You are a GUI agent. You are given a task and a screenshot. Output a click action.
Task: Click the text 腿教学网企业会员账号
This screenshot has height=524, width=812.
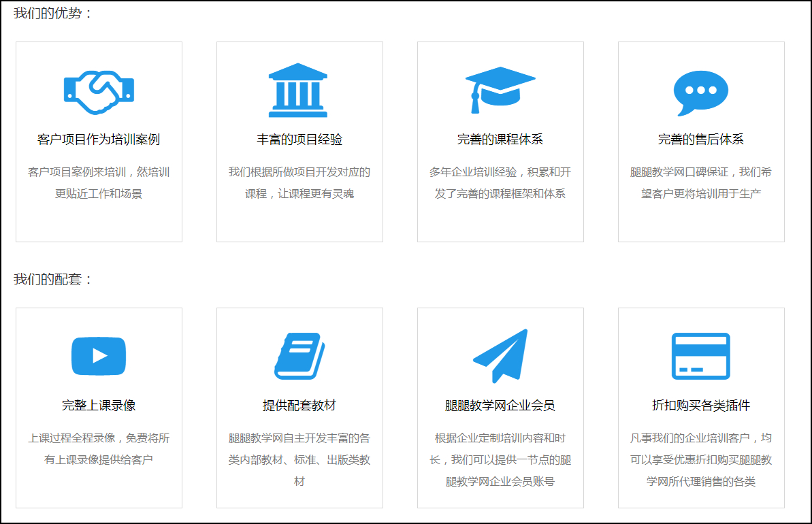pyautogui.click(x=500, y=482)
